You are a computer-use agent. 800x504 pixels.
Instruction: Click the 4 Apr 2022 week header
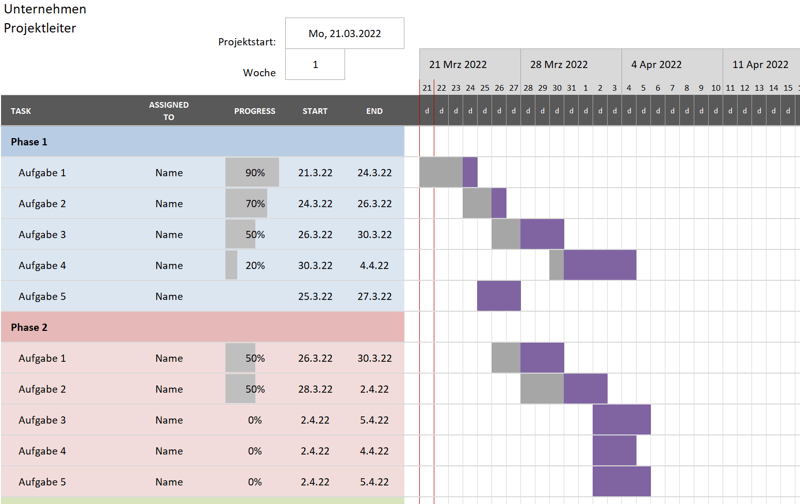pos(655,64)
